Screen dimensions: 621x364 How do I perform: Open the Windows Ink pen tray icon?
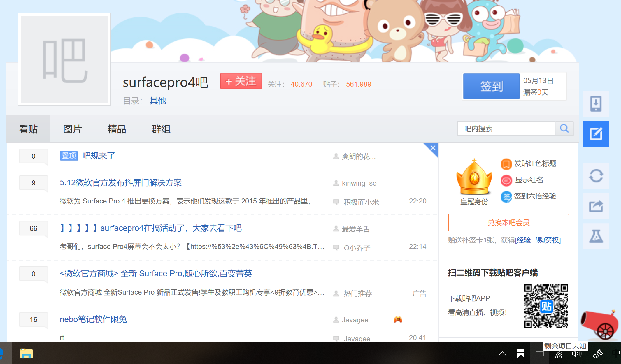pyautogui.click(x=598, y=354)
